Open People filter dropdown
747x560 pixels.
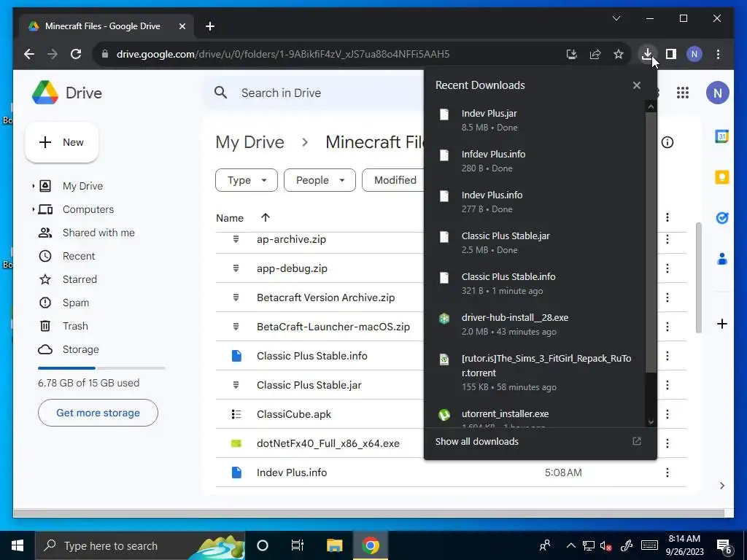pos(320,180)
